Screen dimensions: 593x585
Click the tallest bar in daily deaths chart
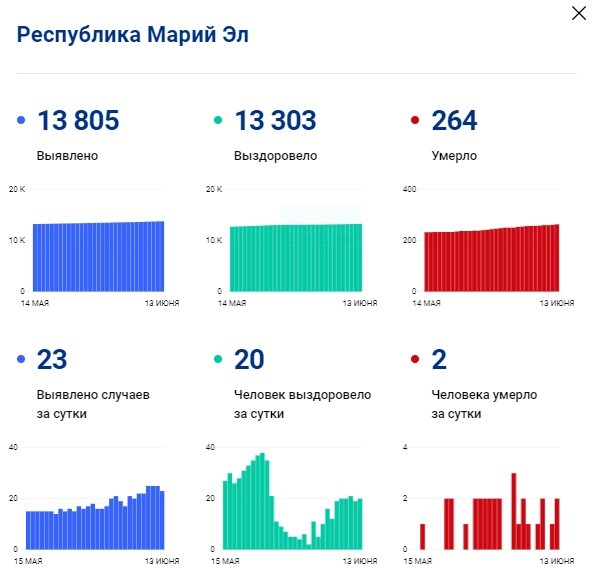(514, 511)
